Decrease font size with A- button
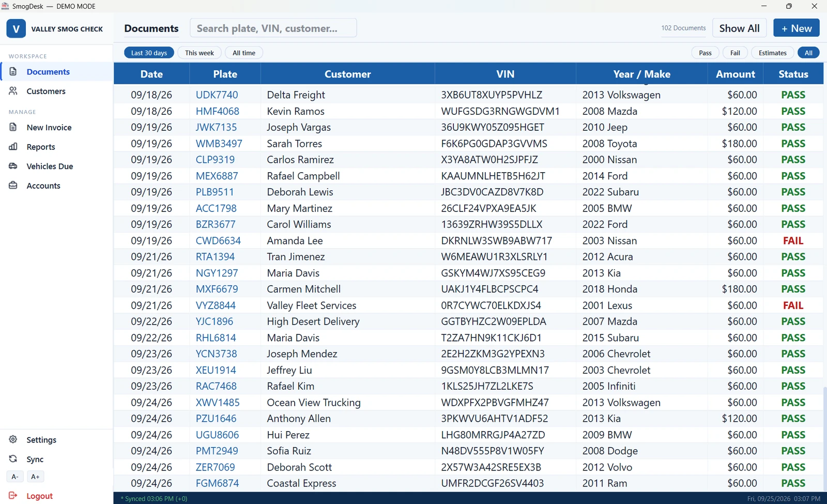Viewport: 827px width, 504px height. 15,477
